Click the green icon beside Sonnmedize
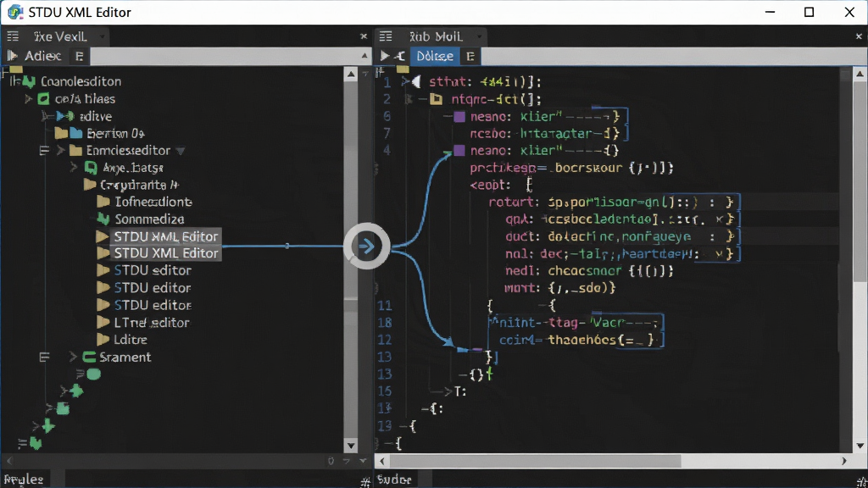This screenshot has width=868, height=488. [x=103, y=219]
